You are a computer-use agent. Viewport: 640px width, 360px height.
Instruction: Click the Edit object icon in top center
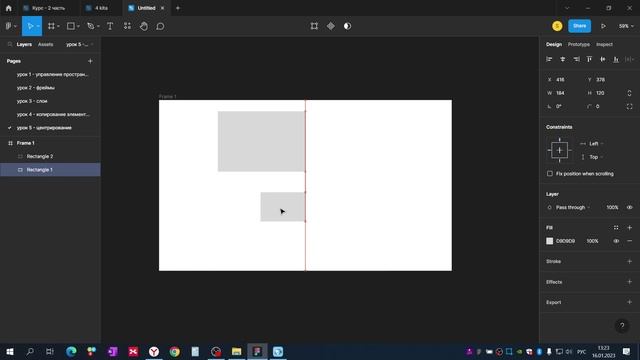[x=314, y=26]
